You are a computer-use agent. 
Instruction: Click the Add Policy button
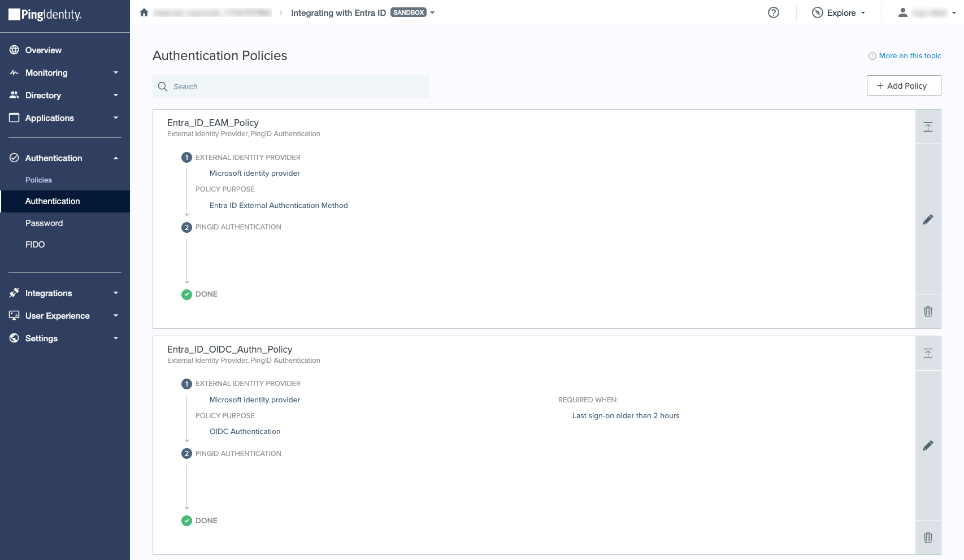pyautogui.click(x=904, y=85)
